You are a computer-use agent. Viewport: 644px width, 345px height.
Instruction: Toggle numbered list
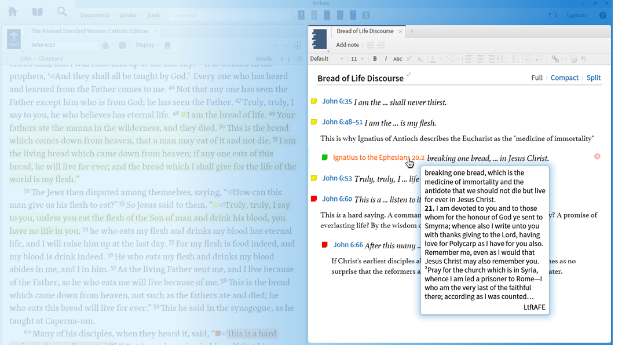coord(516,59)
